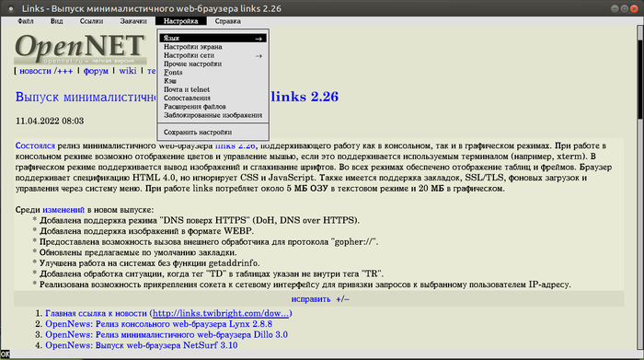Open the wiki link
The height and width of the screenshot is (360, 644).
tap(128, 71)
